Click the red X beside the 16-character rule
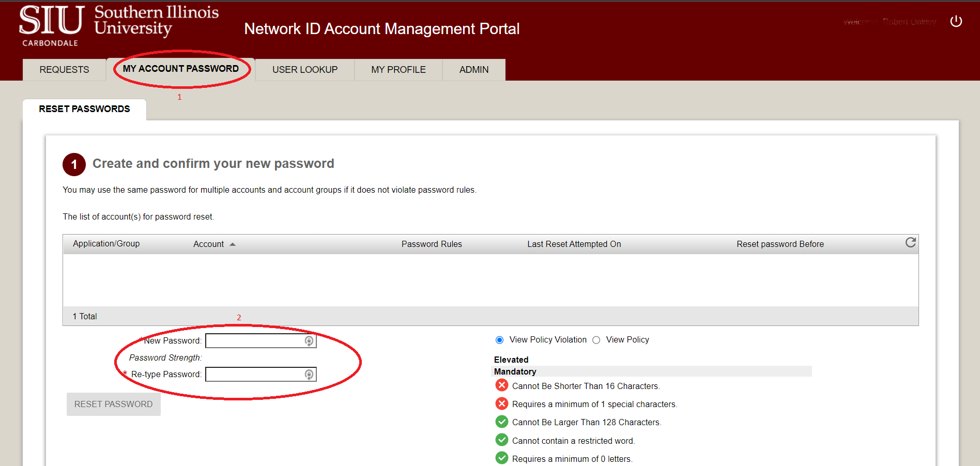This screenshot has height=466, width=980. (x=501, y=385)
